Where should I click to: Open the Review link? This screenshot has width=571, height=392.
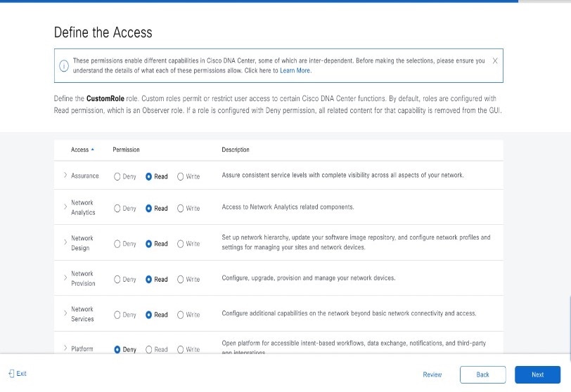(432, 374)
